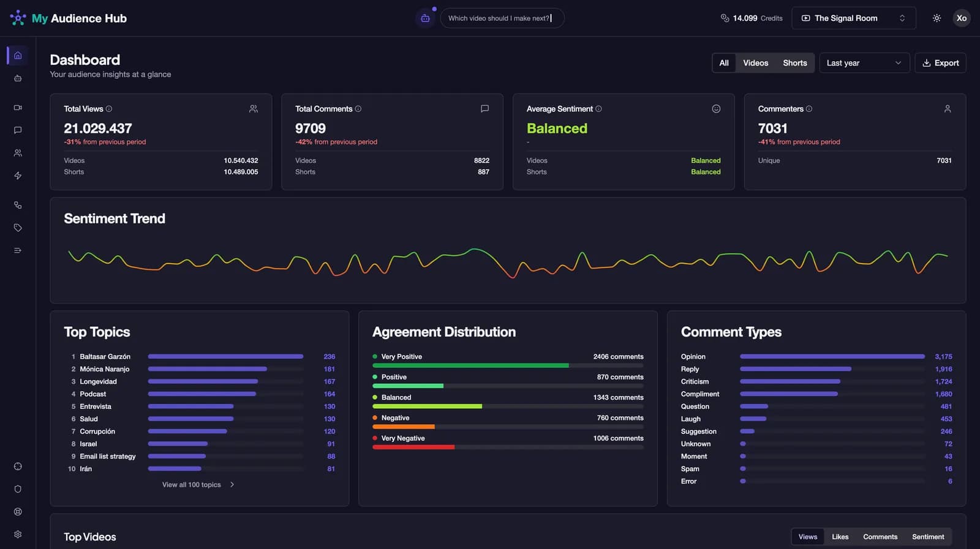
Task: Select the Shorts content filter
Action: coord(795,63)
